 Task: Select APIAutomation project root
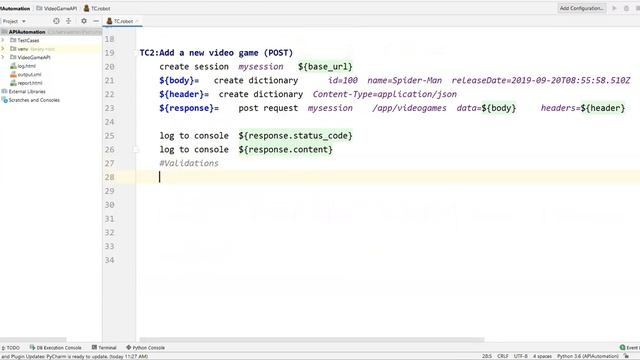click(51, 31)
